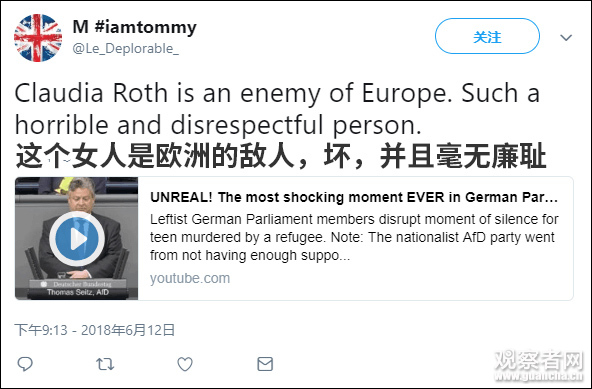Click the Thomas Seitz, AfD caption
Screen dimensions: 592x389
78,292
